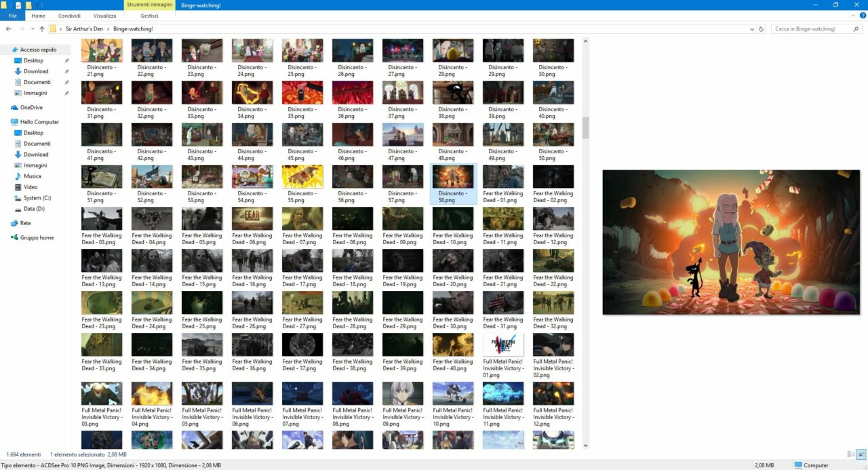The height and width of the screenshot is (470, 868).
Task: Click the back navigation arrow
Action: coord(9,29)
